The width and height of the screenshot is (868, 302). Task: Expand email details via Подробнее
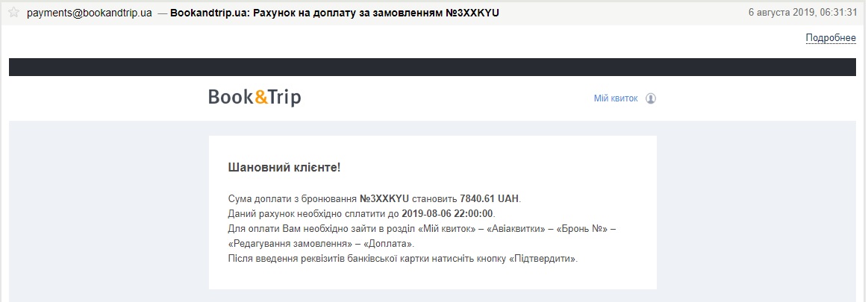pos(830,38)
